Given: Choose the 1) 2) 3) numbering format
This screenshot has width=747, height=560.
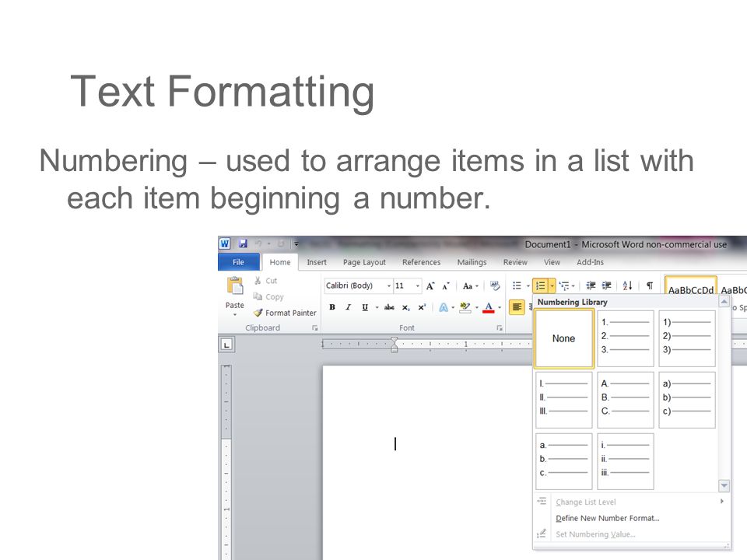Looking at the screenshot, I should [x=687, y=338].
